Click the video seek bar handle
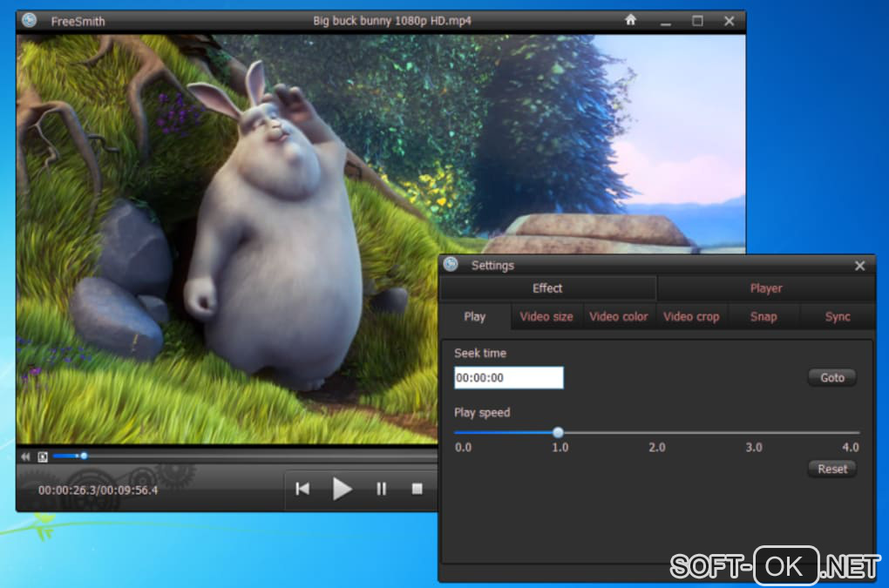Viewport: 889px width, 588px height. tap(84, 456)
